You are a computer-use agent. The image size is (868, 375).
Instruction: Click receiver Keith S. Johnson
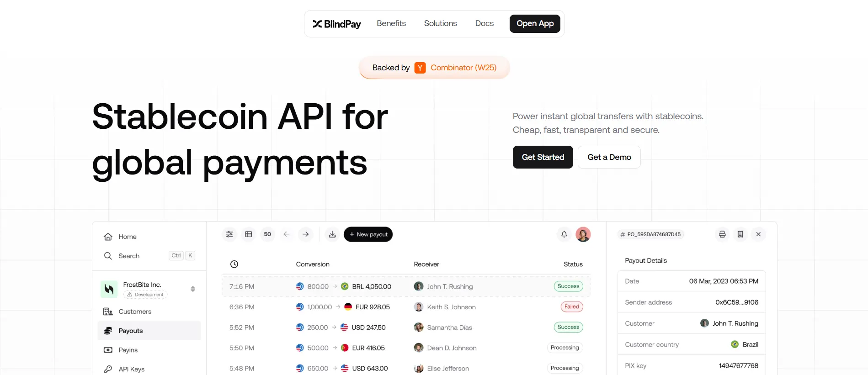[451, 307]
